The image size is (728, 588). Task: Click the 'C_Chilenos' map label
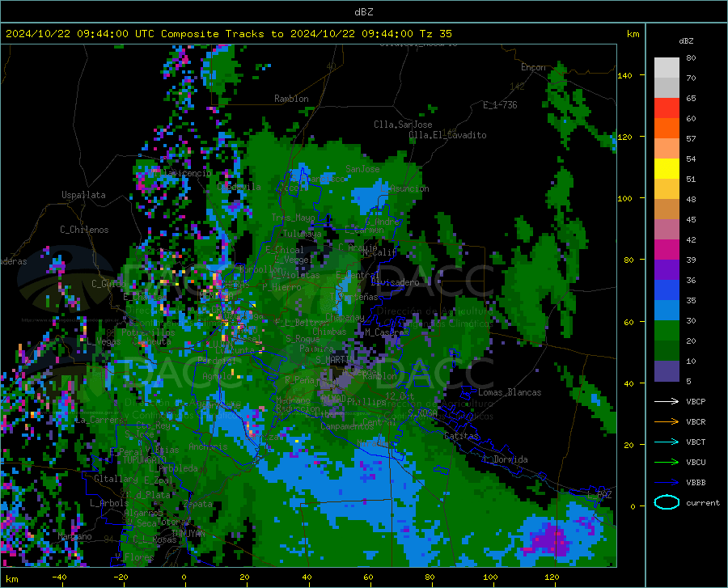tap(84, 230)
